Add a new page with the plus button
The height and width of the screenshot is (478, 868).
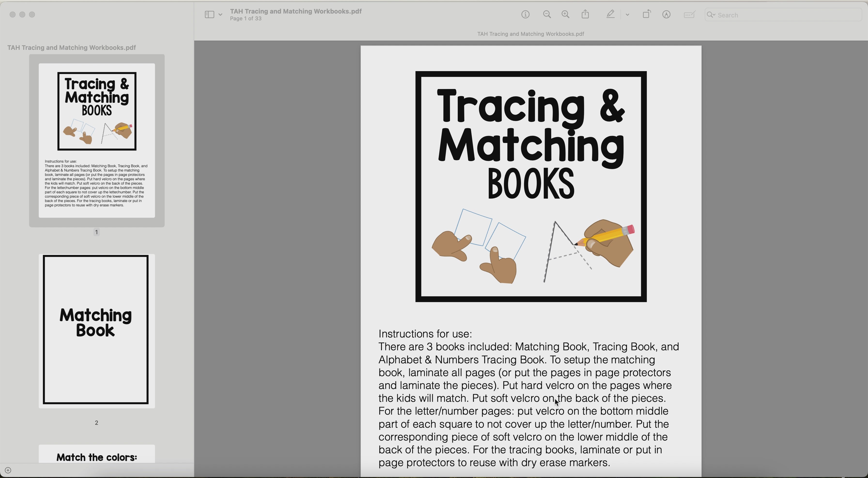coord(8,470)
